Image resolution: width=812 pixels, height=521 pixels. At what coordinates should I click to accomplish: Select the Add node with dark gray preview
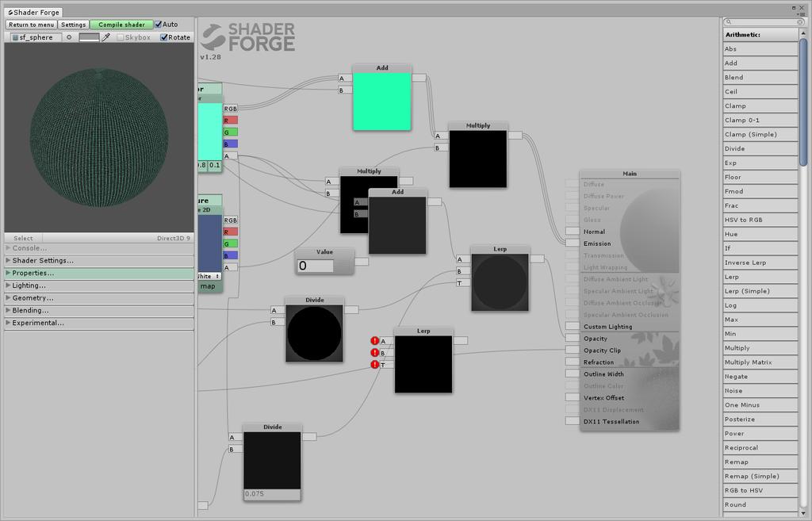[x=398, y=221]
